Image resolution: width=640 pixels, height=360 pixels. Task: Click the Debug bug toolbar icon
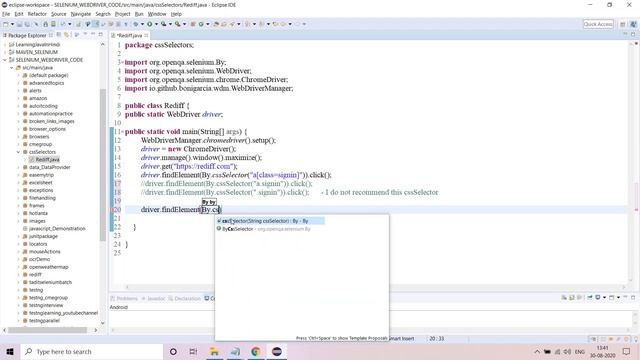pos(136,24)
